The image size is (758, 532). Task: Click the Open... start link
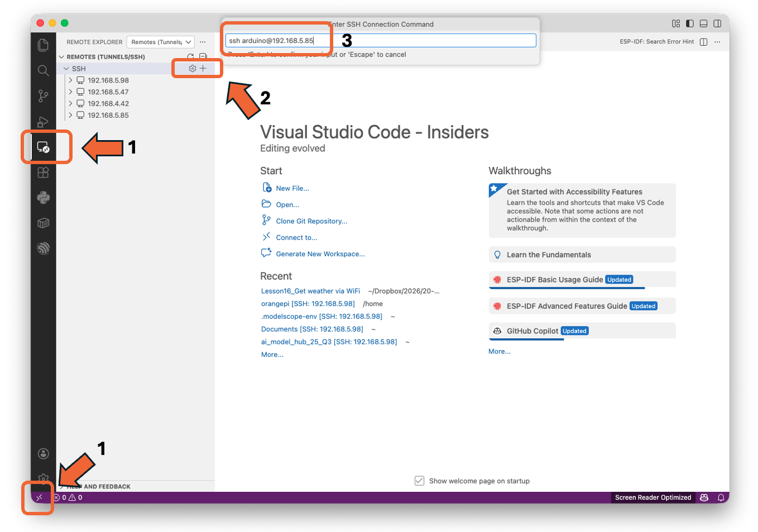[287, 204]
